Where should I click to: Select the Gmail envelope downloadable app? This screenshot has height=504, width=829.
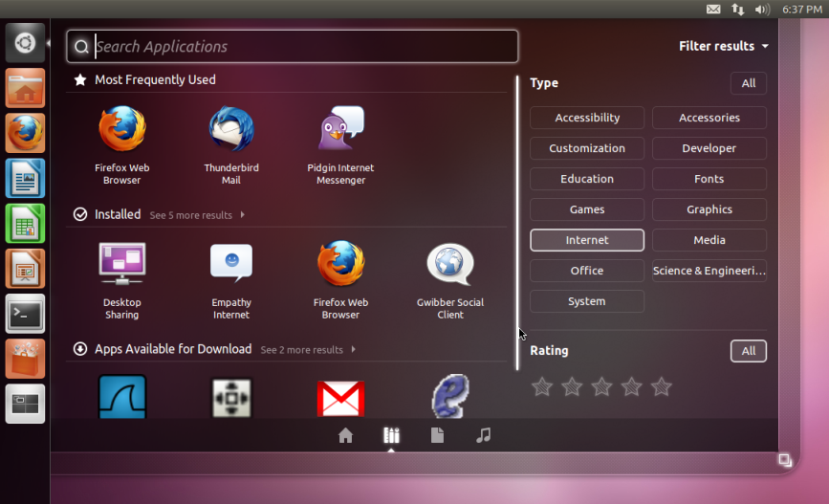pos(340,398)
